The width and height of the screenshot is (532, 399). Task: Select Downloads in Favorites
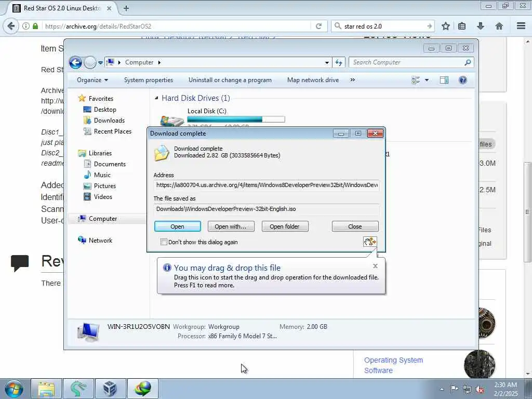[x=109, y=121]
